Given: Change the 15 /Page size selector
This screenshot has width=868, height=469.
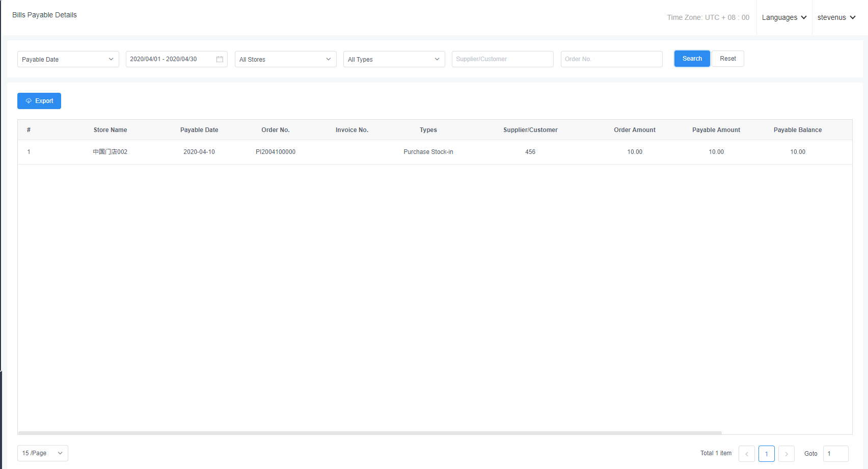Looking at the screenshot, I should (42, 453).
